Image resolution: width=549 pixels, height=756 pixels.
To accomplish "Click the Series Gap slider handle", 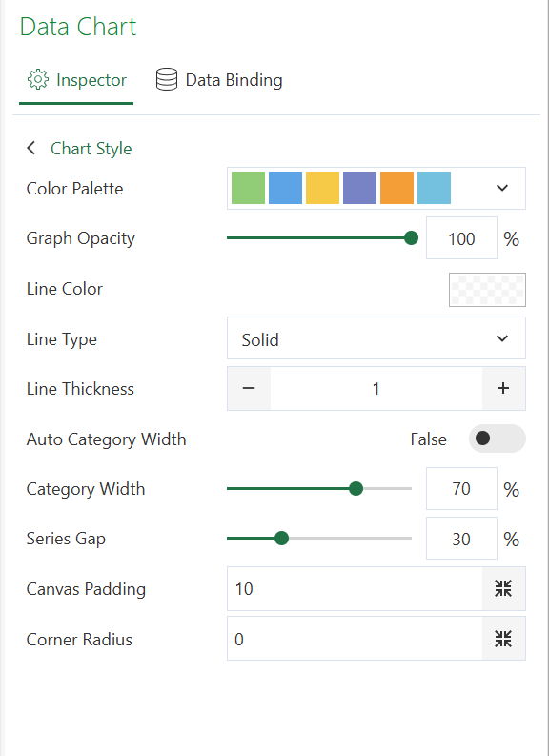I will point(281,538).
